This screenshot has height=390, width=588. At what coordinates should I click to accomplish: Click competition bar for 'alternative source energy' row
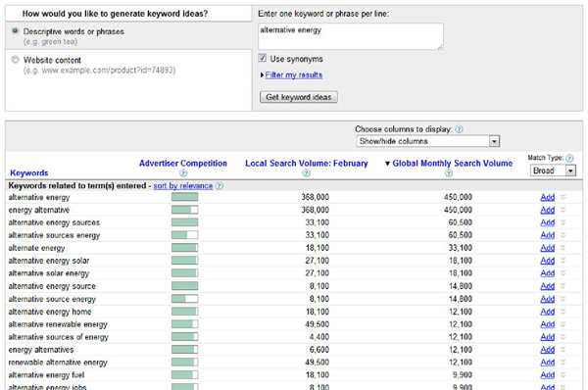(185, 299)
